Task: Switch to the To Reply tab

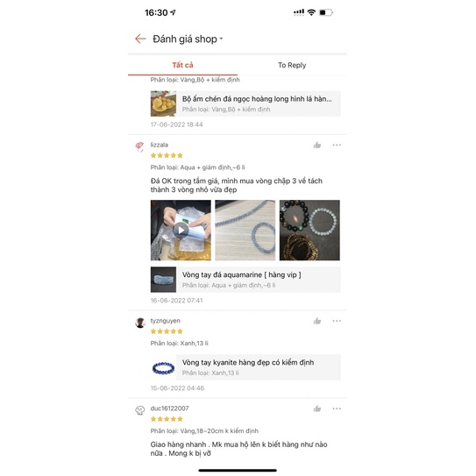Action: pyautogui.click(x=292, y=65)
